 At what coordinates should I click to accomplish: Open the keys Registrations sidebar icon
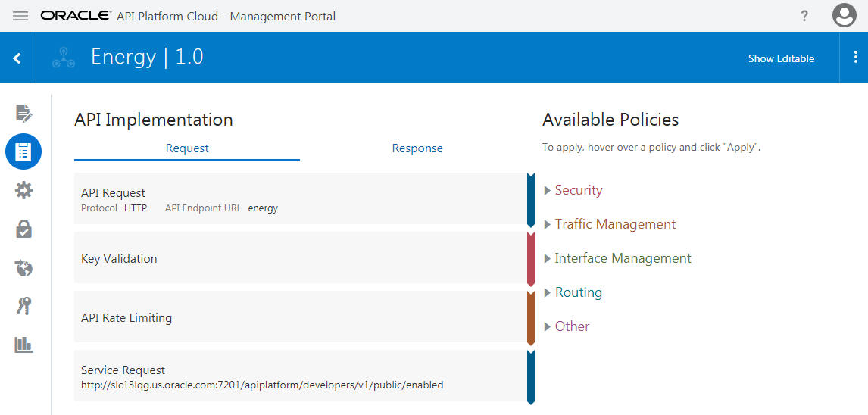pos(23,305)
